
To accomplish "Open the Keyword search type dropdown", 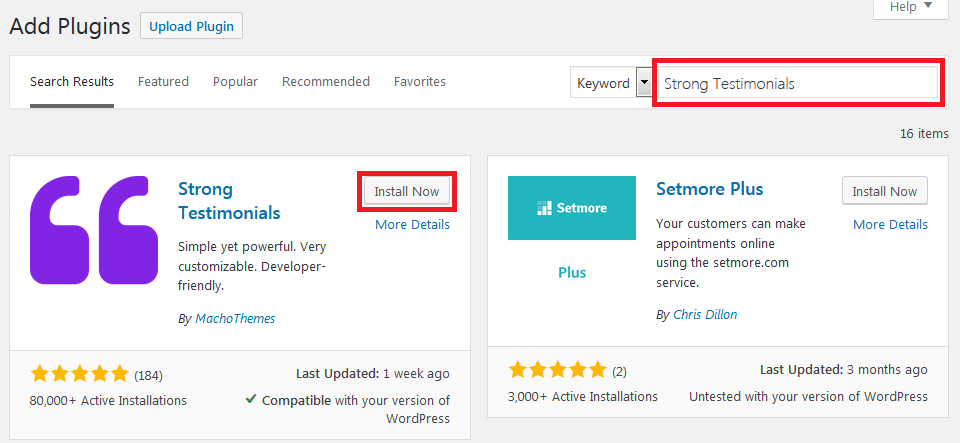I will tap(644, 84).
